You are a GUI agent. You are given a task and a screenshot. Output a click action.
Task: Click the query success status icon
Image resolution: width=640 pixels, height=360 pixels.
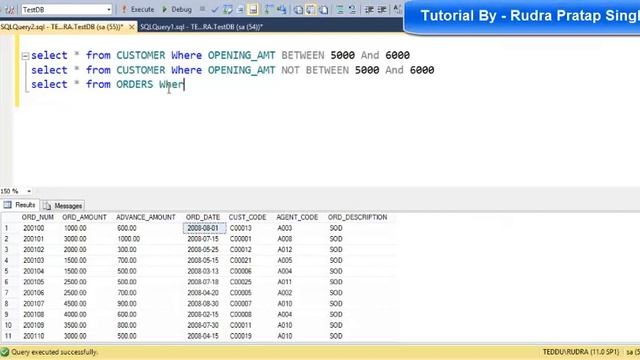click(5, 352)
